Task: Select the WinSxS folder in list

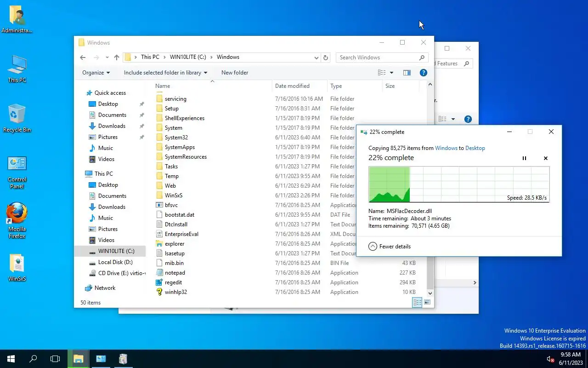Action: [174, 195]
